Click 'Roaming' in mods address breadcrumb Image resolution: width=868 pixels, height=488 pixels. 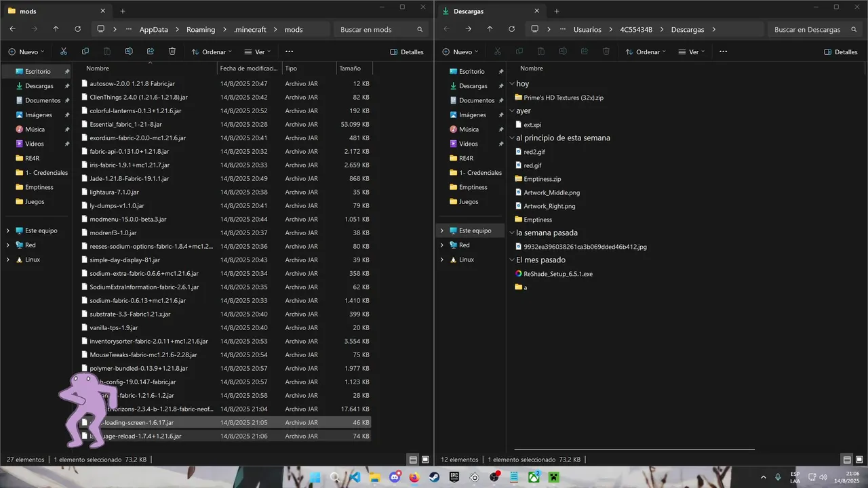pyautogui.click(x=201, y=29)
